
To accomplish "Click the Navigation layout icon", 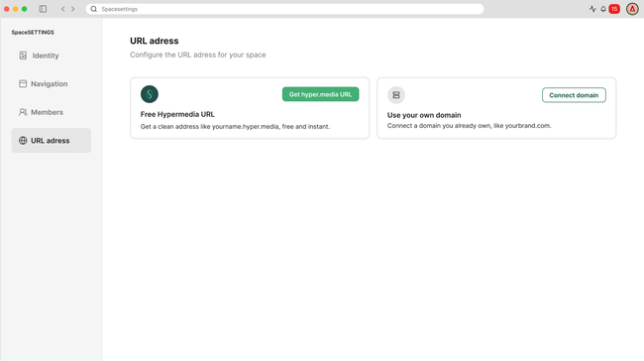I will 23,84.
